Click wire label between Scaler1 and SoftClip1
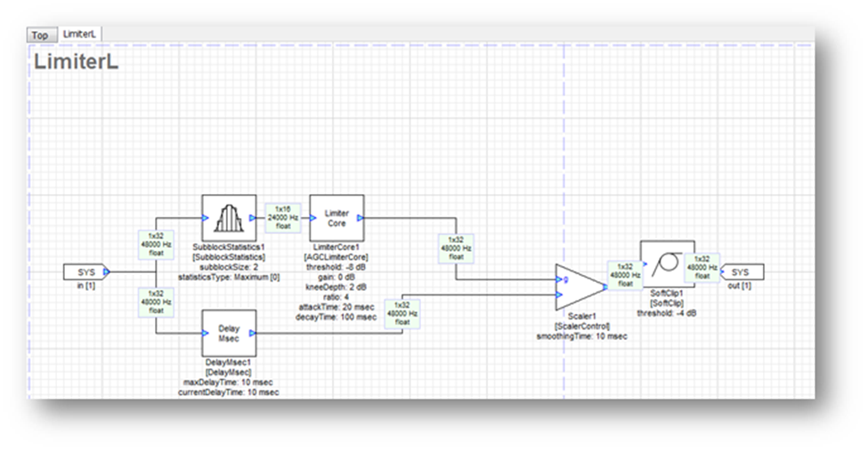The height and width of the screenshot is (452, 868). click(624, 275)
